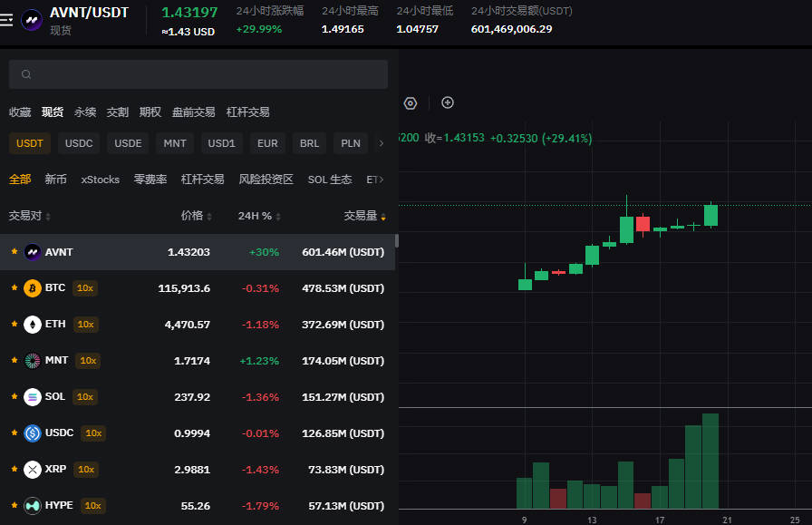Click the BTC coin icon
Viewport: 812px width, 525px height.
(x=33, y=288)
